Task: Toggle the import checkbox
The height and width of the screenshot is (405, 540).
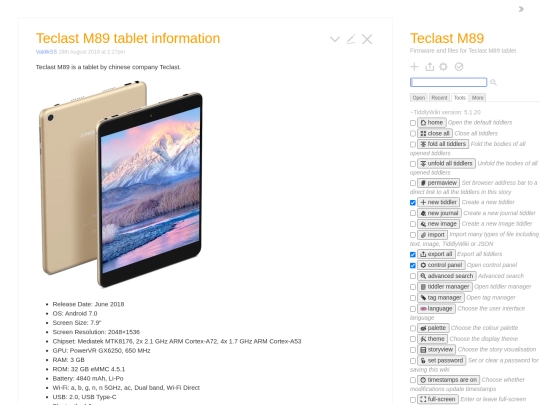Action: pos(413,235)
